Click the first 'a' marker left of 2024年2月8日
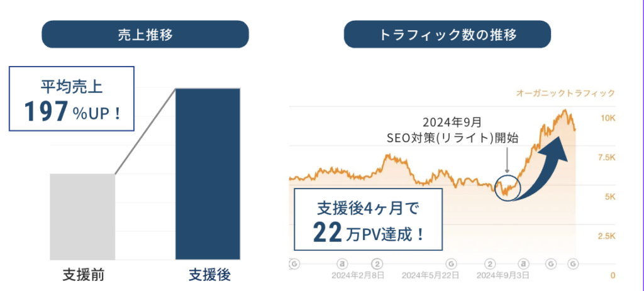Image resolution: width=644 pixels, height=291 pixels. coord(343,263)
